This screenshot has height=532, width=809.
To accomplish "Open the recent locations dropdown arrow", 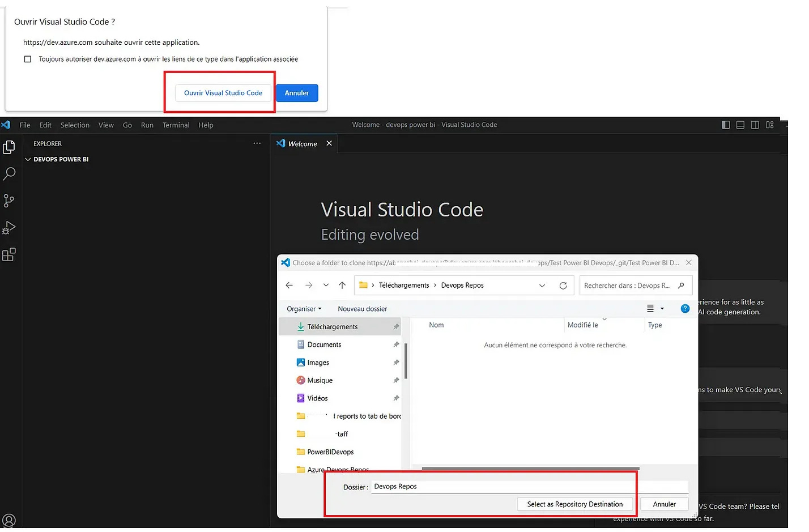I will pyautogui.click(x=326, y=285).
